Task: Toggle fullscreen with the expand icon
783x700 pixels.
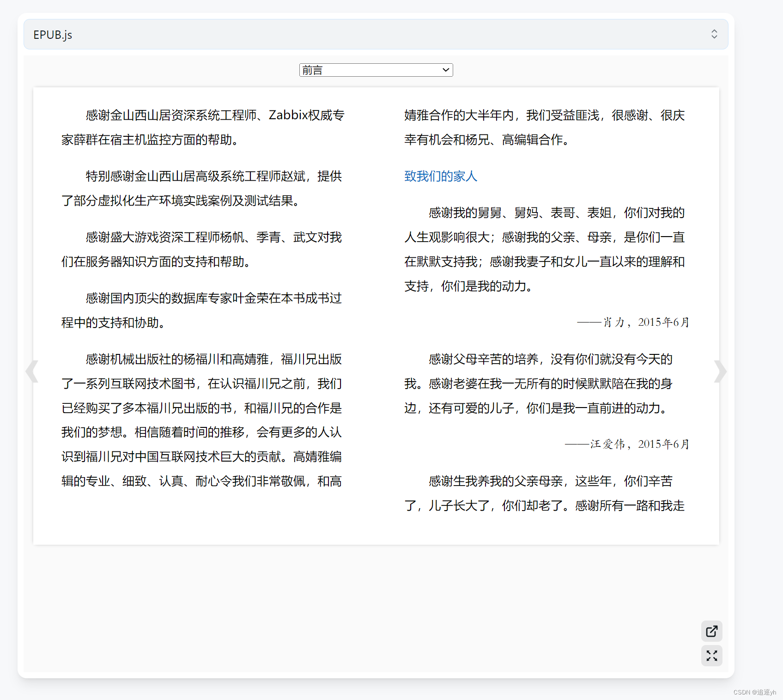Action: point(711,656)
